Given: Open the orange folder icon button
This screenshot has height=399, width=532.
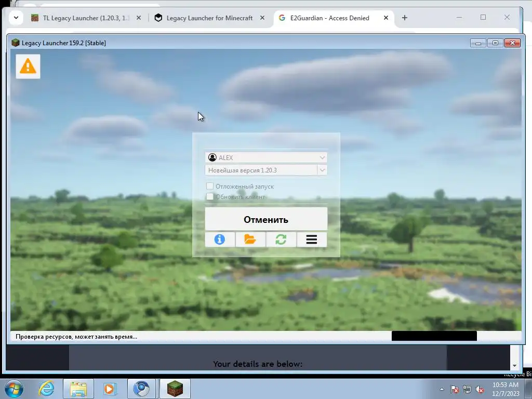Looking at the screenshot, I should [250, 240].
